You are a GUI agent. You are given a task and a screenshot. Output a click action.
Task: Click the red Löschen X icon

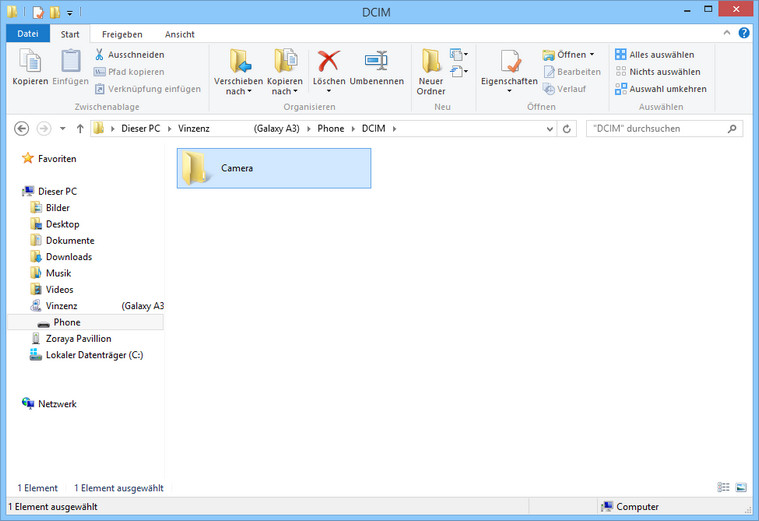coord(329,61)
